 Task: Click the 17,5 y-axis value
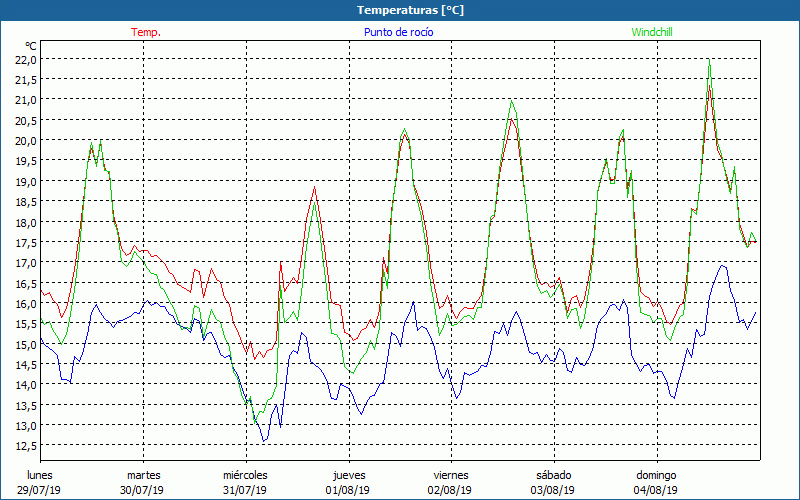[x=26, y=242]
